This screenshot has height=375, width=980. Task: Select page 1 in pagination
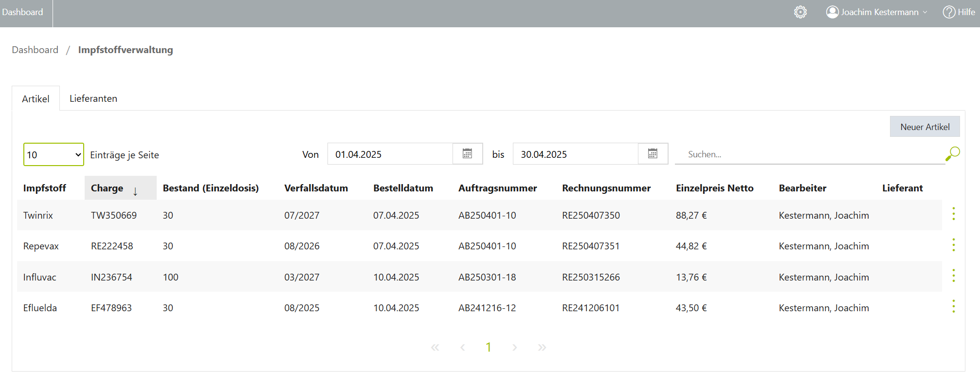click(488, 347)
